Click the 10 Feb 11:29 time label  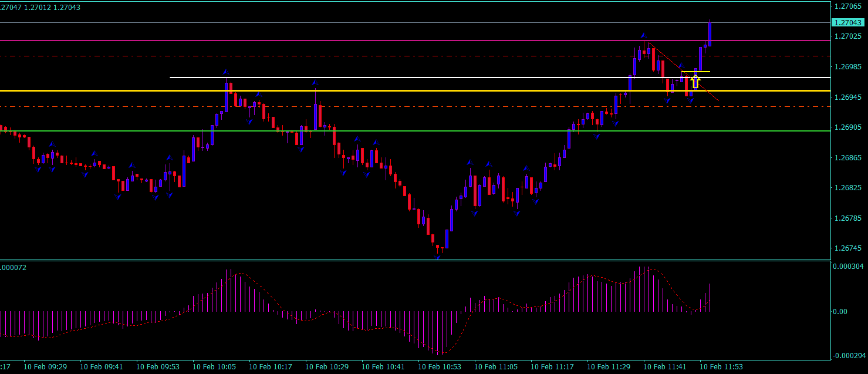[x=609, y=367]
